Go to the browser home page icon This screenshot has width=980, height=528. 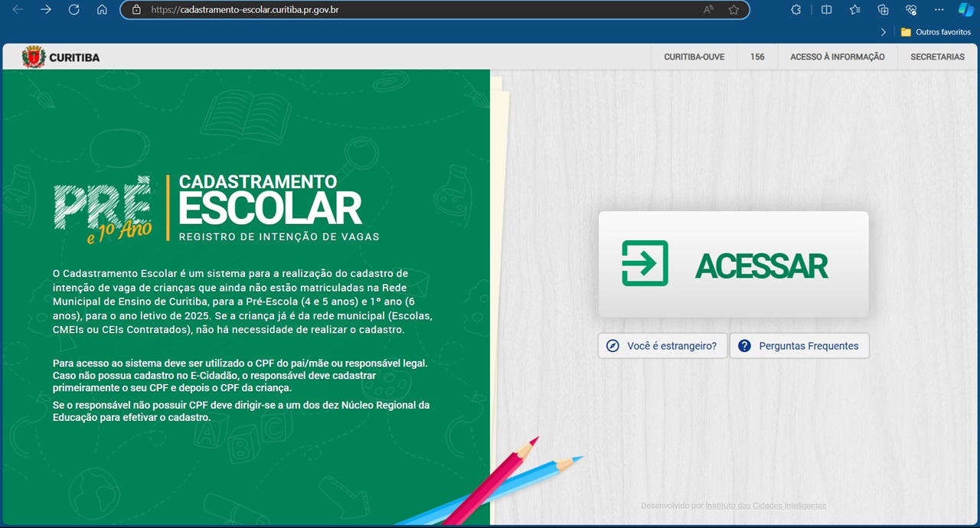tap(102, 10)
